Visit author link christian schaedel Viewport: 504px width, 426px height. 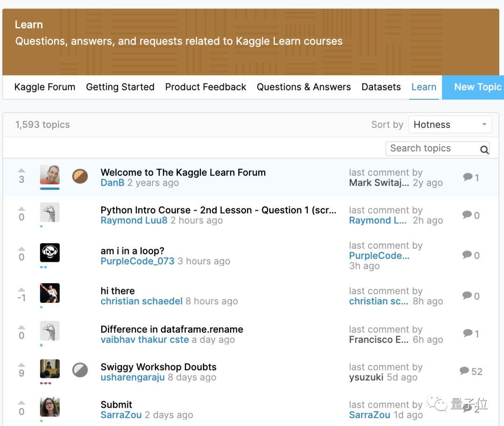coord(141,301)
